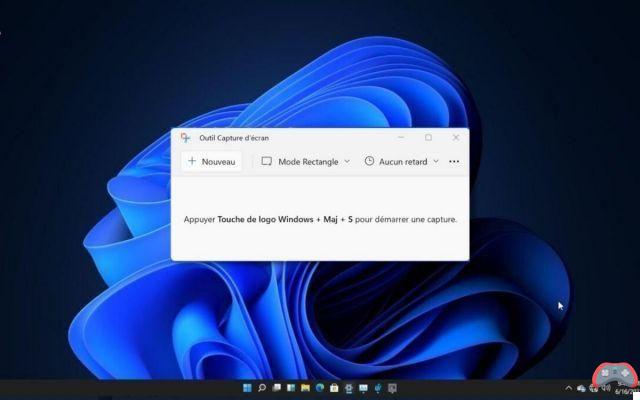
Task: Click the Nouveau button to start a capture
Action: click(211, 162)
